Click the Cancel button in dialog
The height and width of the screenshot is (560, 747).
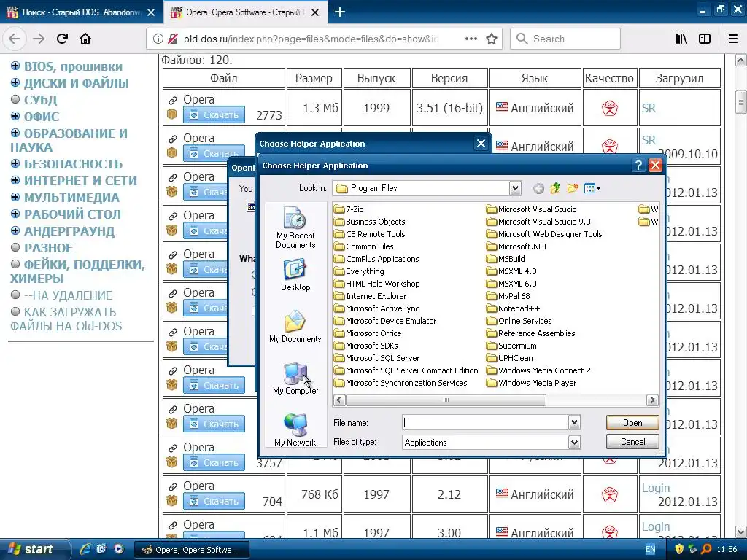632,442
